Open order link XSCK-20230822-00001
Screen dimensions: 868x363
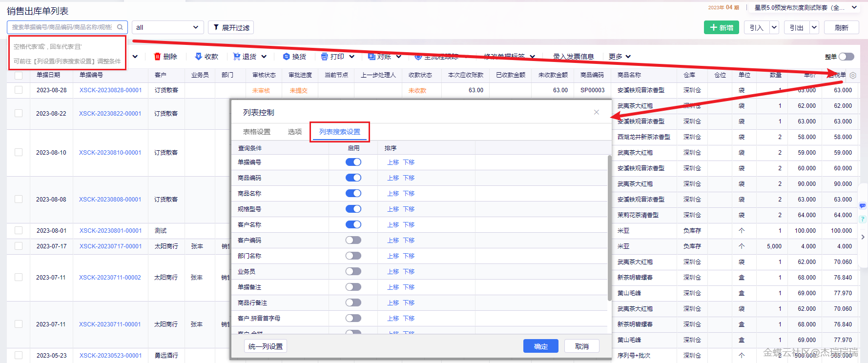click(x=110, y=113)
